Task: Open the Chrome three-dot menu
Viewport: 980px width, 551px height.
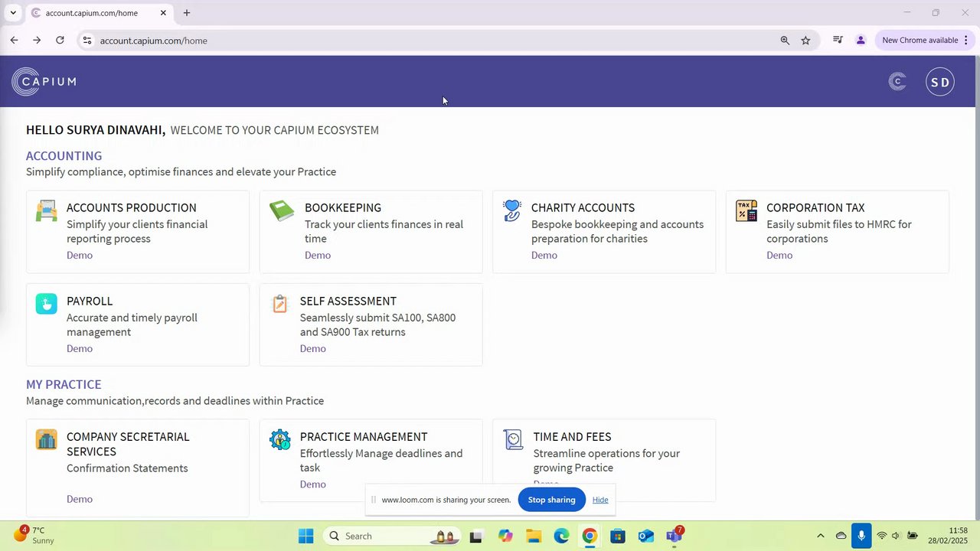Action: 966,41
